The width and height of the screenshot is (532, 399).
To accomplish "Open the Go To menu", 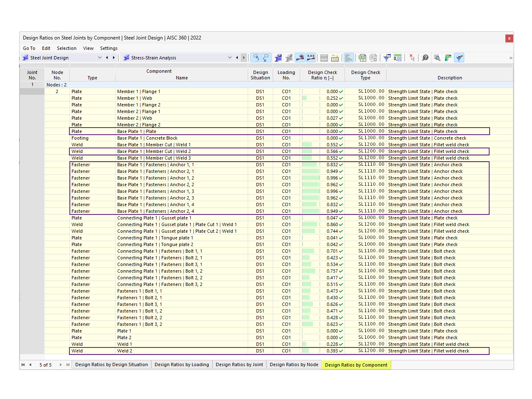I will point(29,48).
